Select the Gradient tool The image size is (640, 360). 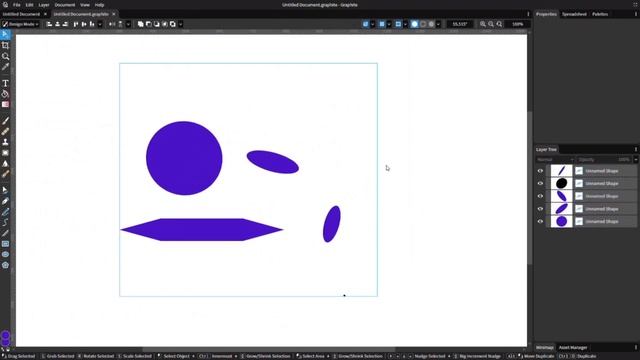[5, 104]
